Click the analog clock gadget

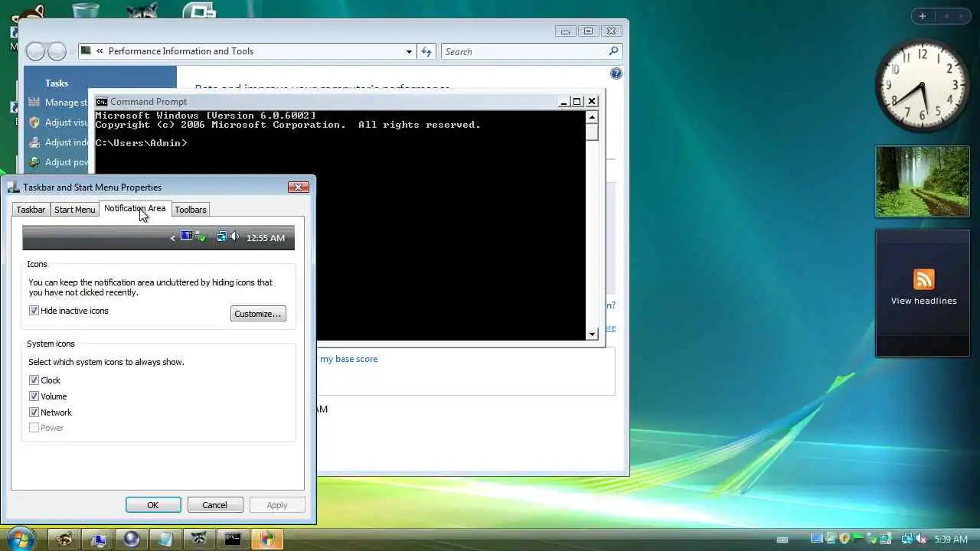(922, 85)
